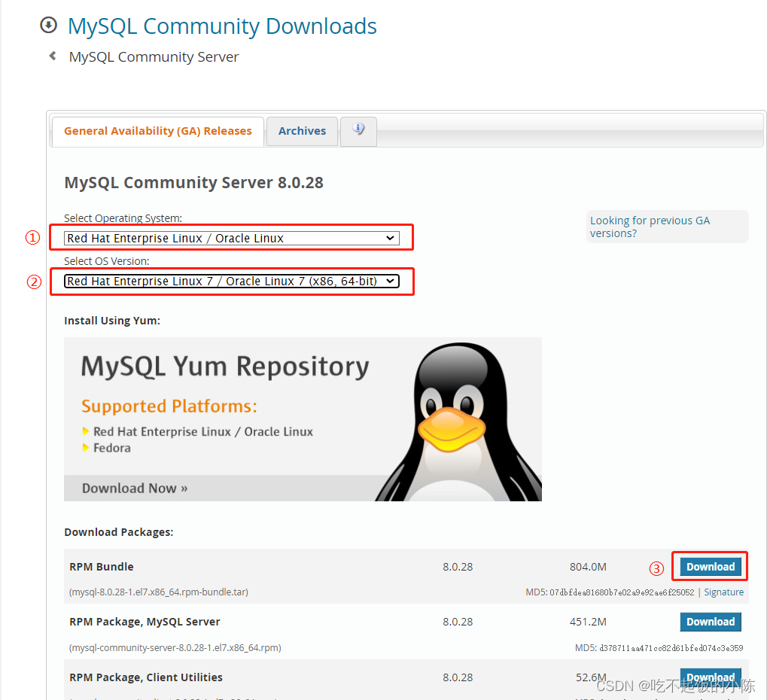
Task: Select filename mysql-community-server-8.0.28-1.el7.x86_64.rpm
Action: click(175, 648)
